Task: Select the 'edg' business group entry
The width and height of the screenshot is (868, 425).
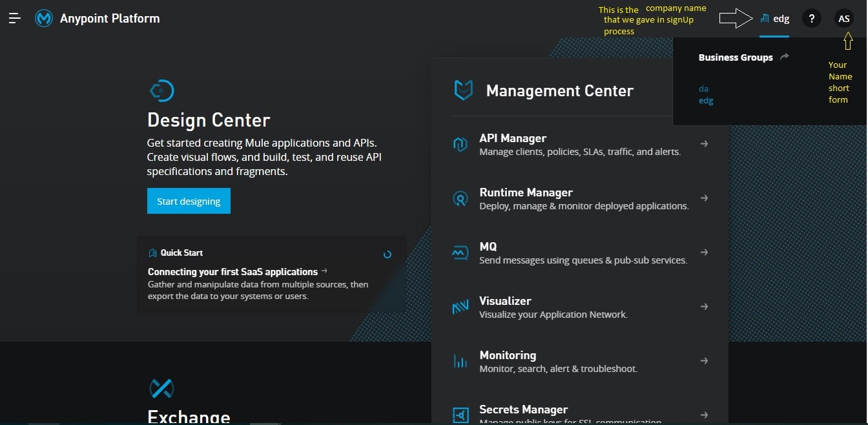Action: click(706, 101)
